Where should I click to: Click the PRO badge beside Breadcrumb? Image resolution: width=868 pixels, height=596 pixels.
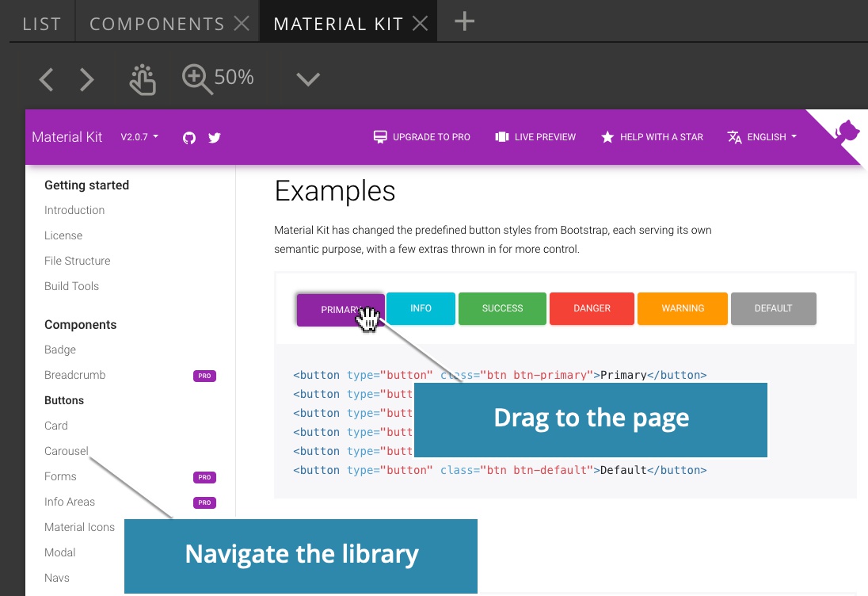204,376
